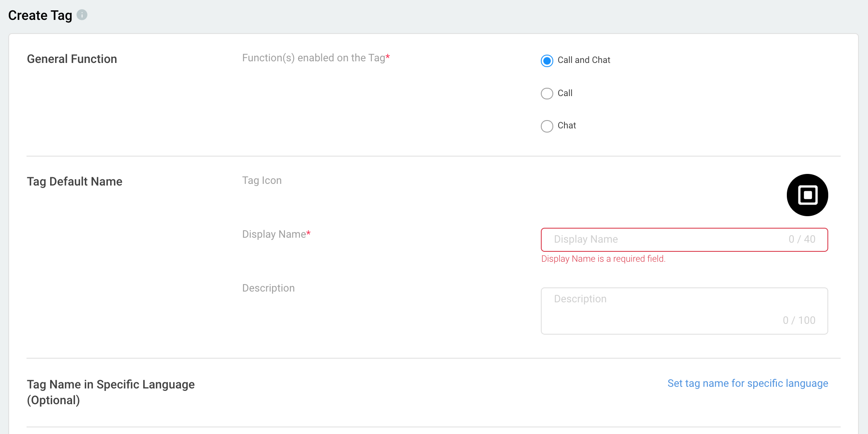Click the Tag Default Name section heading

(75, 181)
